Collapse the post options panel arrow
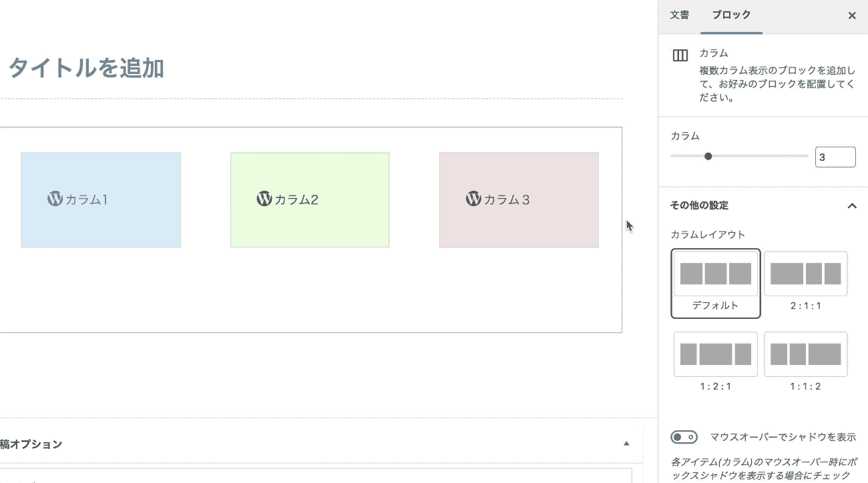Image resolution: width=868 pixels, height=483 pixels. click(626, 444)
